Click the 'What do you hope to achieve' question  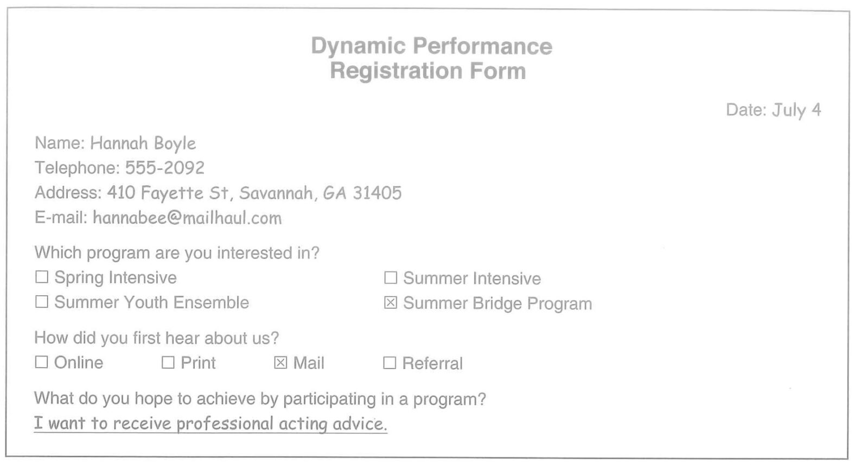pyautogui.click(x=260, y=399)
